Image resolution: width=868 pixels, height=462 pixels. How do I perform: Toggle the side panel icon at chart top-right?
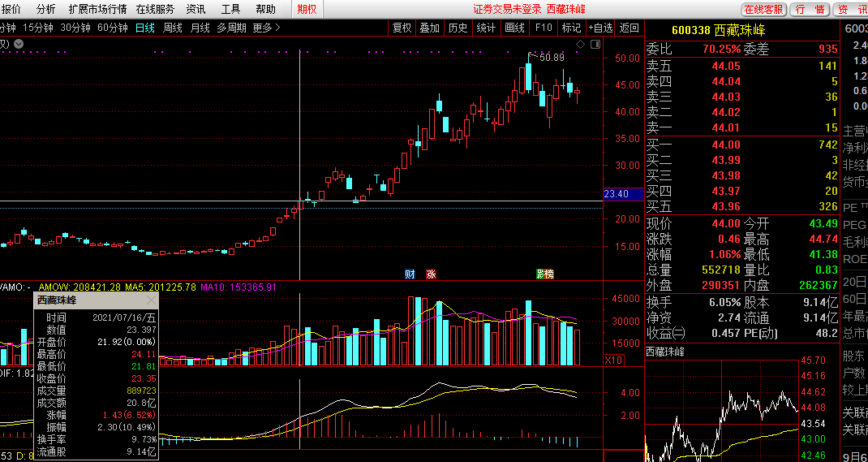(595, 44)
